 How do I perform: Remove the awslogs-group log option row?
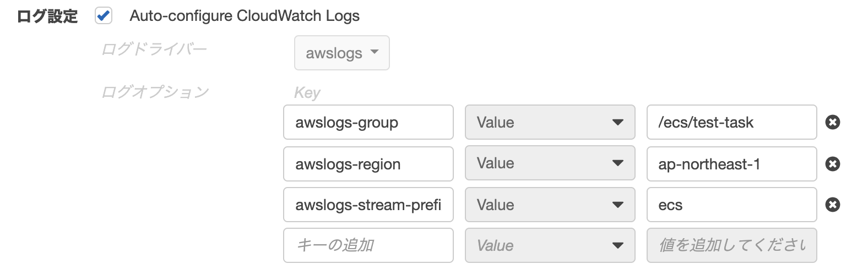(832, 122)
